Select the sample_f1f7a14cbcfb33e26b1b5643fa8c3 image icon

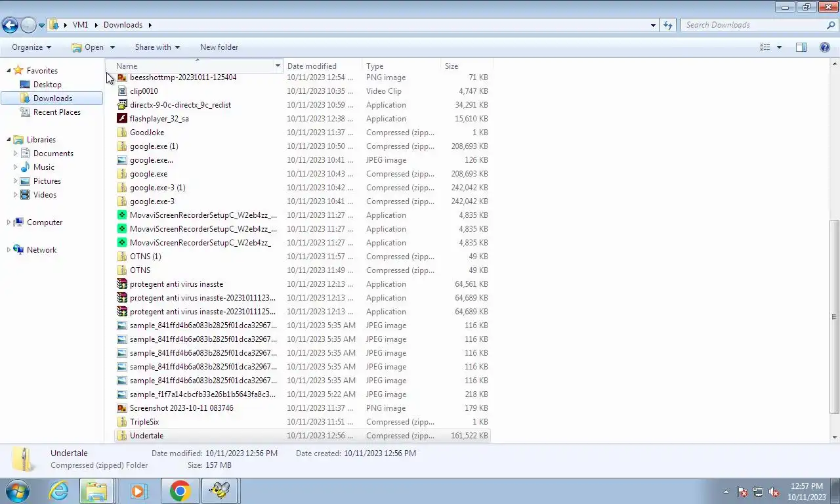[x=122, y=394]
